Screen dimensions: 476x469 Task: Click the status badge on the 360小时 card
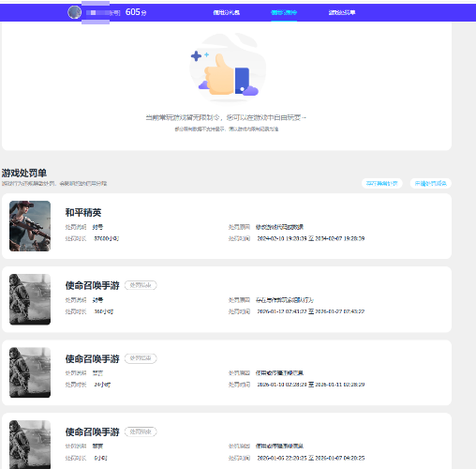coord(141,285)
